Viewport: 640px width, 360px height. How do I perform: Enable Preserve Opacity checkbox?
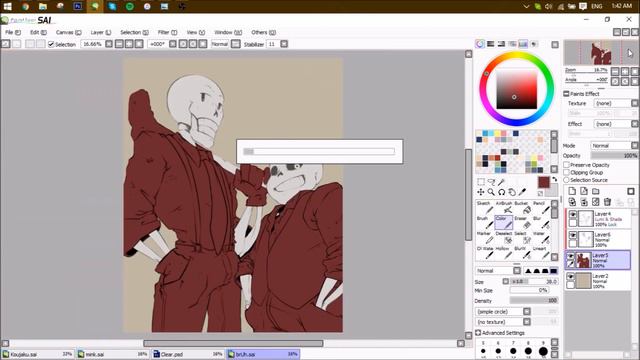567,165
